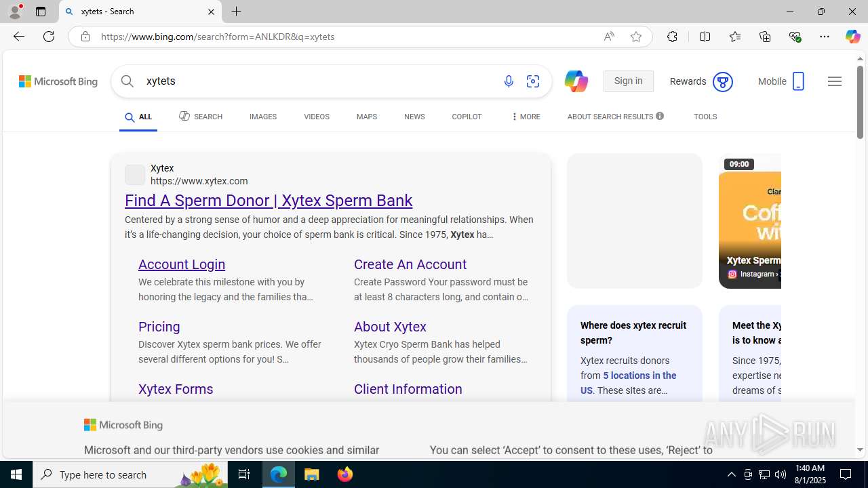Open Bing hamburger settings menu

835,81
